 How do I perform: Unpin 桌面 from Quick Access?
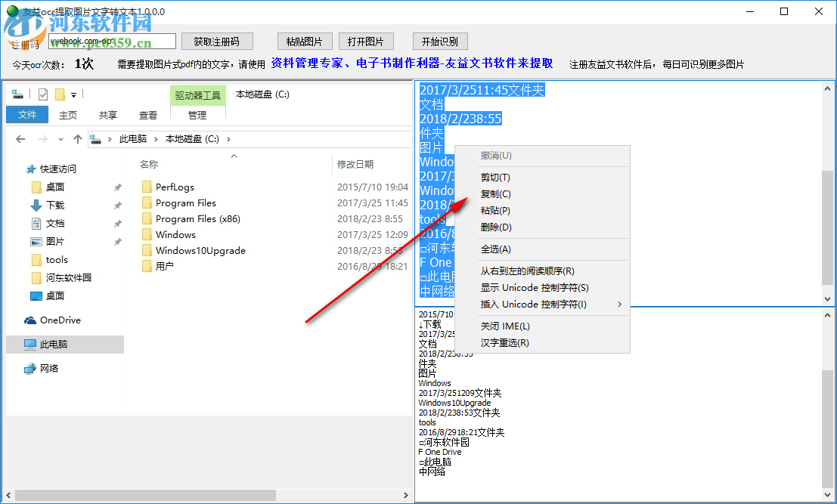click(x=118, y=187)
